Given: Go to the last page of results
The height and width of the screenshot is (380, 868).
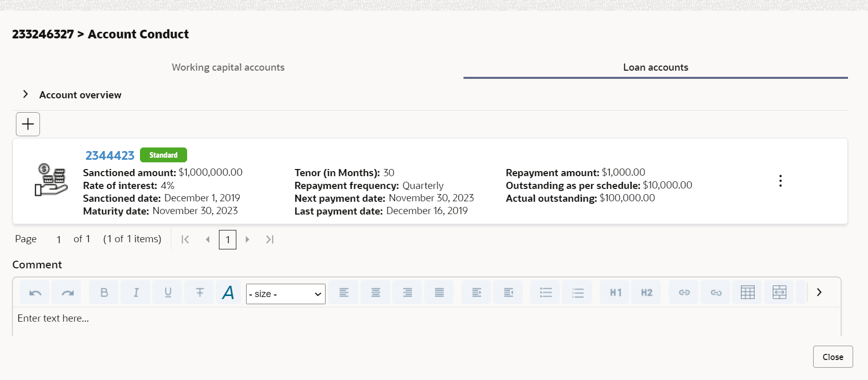Looking at the screenshot, I should (x=270, y=239).
